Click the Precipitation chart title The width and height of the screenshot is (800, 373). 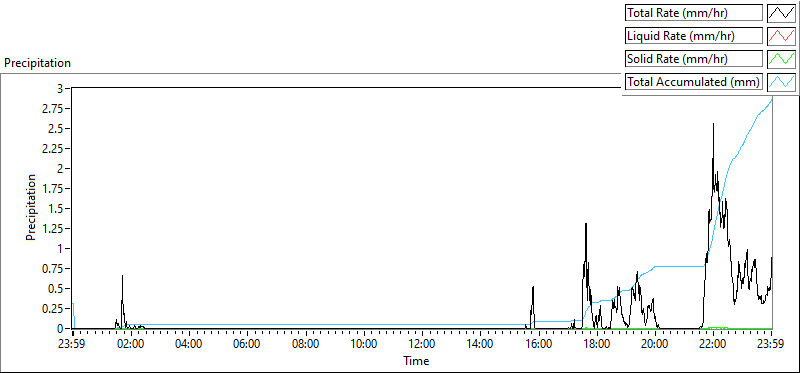37,63
